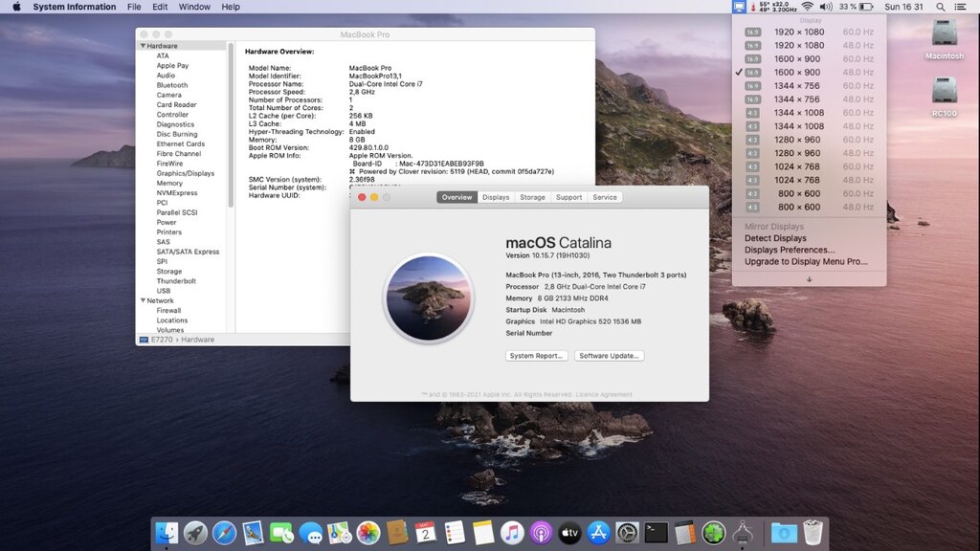
Task: Open the Window menu
Action: point(194,7)
